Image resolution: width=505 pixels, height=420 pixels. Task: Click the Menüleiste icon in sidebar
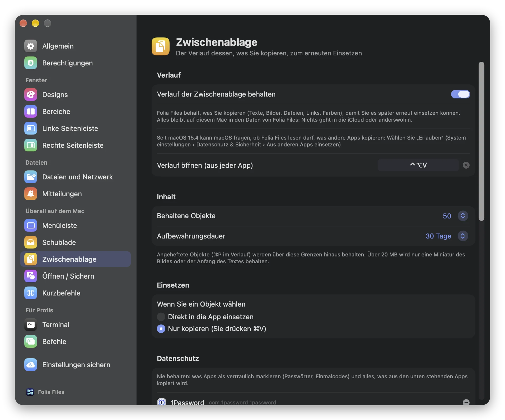coord(31,226)
